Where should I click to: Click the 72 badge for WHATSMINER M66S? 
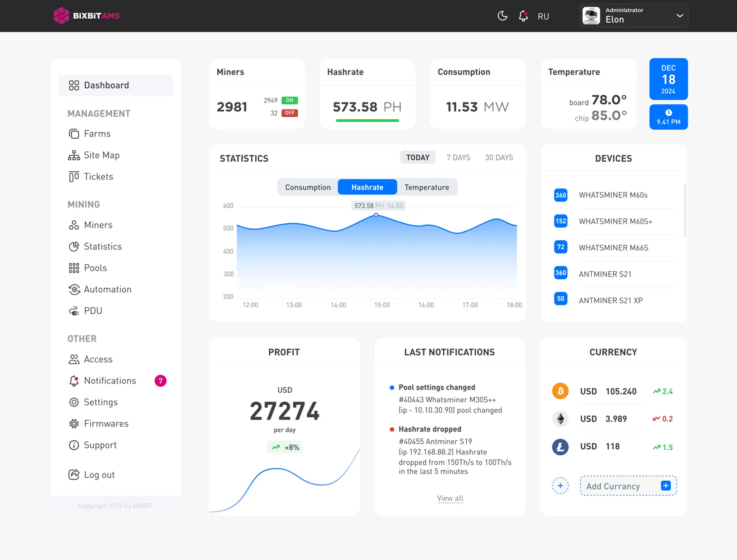click(561, 247)
